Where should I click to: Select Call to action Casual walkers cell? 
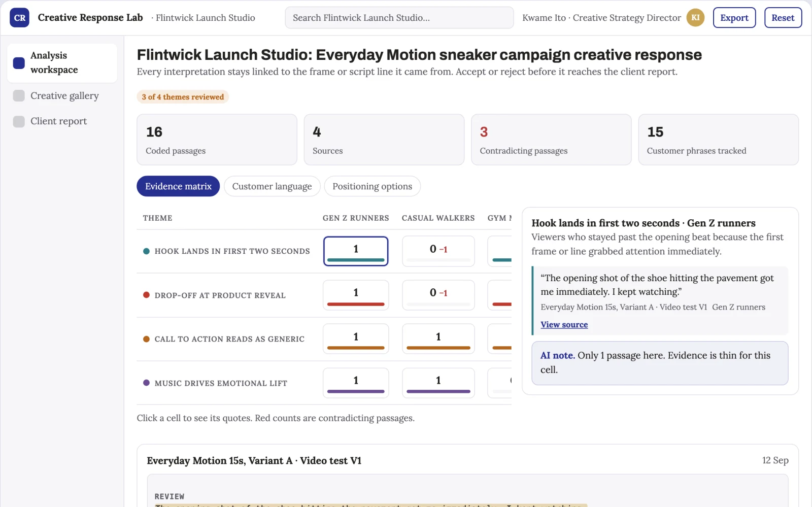pyautogui.click(x=438, y=339)
